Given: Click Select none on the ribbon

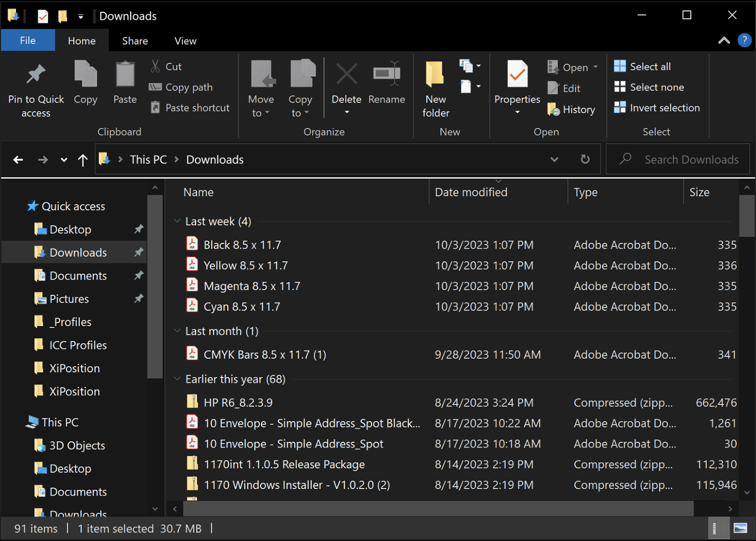Looking at the screenshot, I should pos(650,87).
